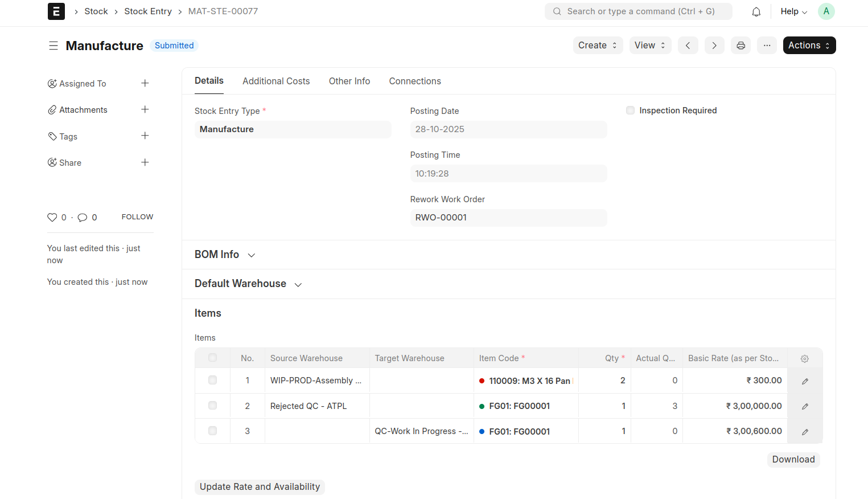The height and width of the screenshot is (499, 868).
Task: Tick the Inspection Required checkbox
Action: [x=630, y=111]
